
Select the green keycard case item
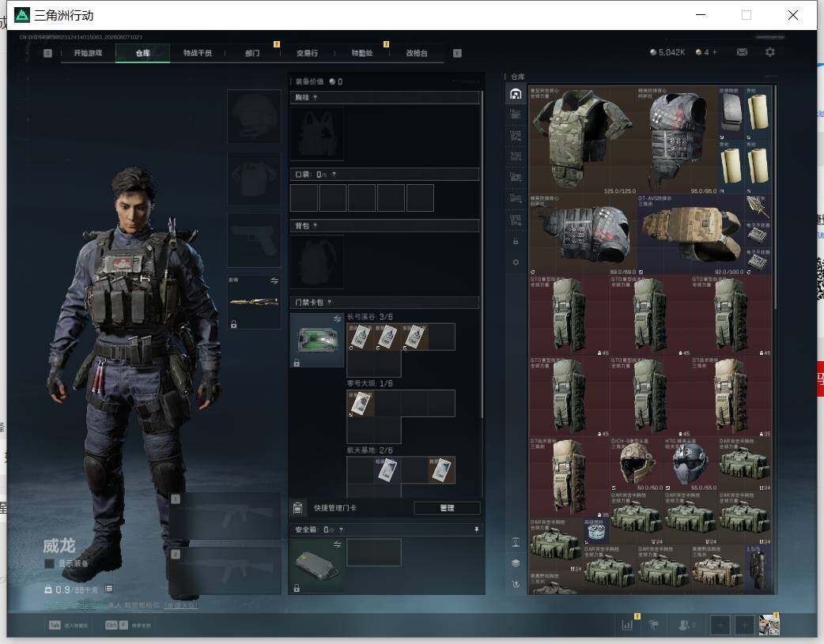coord(317,340)
